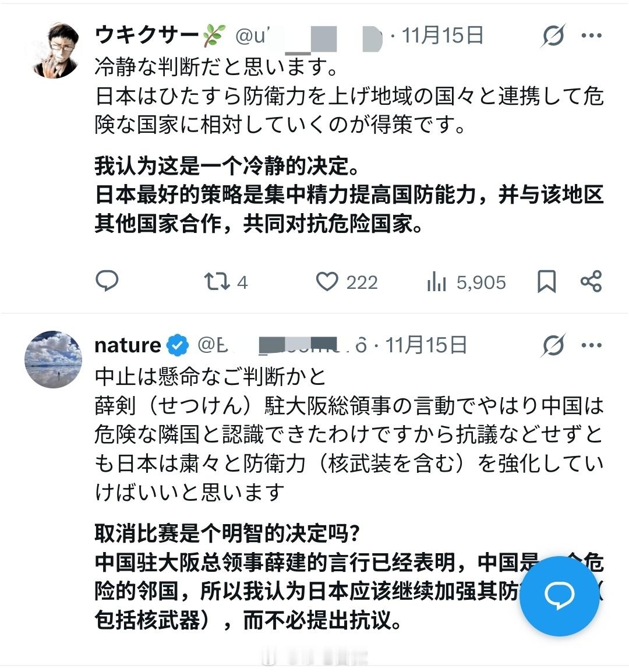Image resolution: width=629 pixels, height=672 pixels.
Task: Open more options menu on ウキクサー's tweet
Action: (x=592, y=36)
